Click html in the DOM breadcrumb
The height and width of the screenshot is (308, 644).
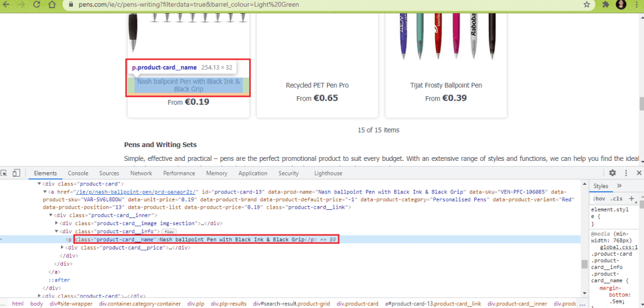[18, 304]
